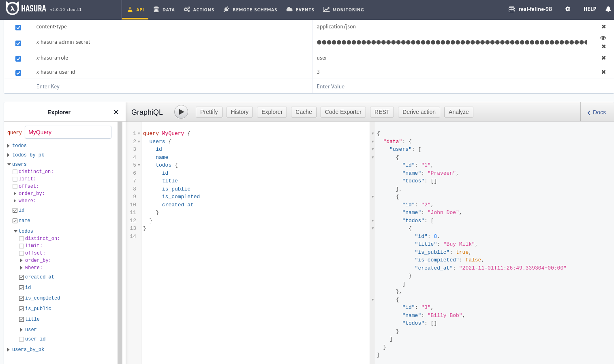Image resolution: width=614 pixels, height=364 pixels.
Task: Remove the x-hasura-role header
Action: 603,58
